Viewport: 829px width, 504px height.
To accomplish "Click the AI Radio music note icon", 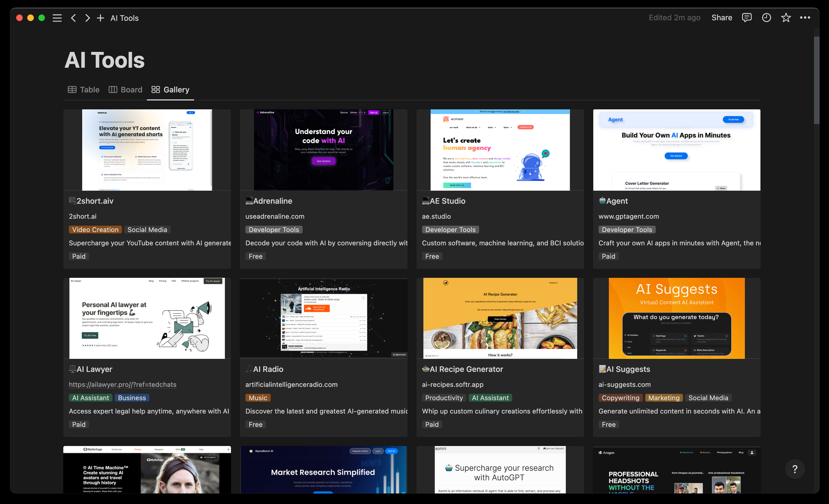I will pos(249,369).
